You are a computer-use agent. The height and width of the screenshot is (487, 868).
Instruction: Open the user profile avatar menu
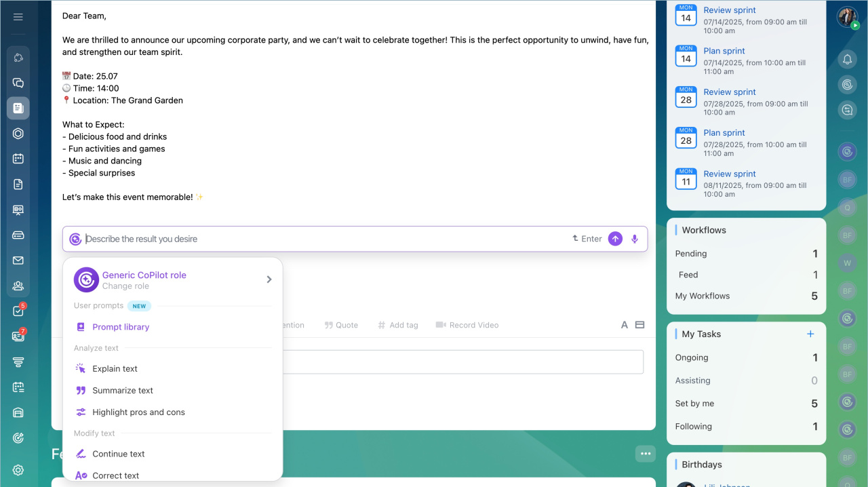pyautogui.click(x=846, y=17)
